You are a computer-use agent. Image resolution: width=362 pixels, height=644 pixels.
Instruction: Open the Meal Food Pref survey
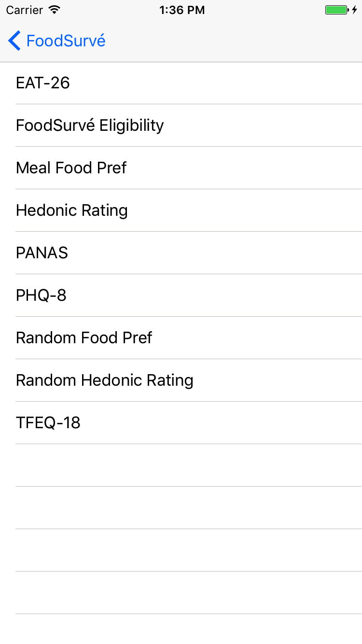(181, 168)
